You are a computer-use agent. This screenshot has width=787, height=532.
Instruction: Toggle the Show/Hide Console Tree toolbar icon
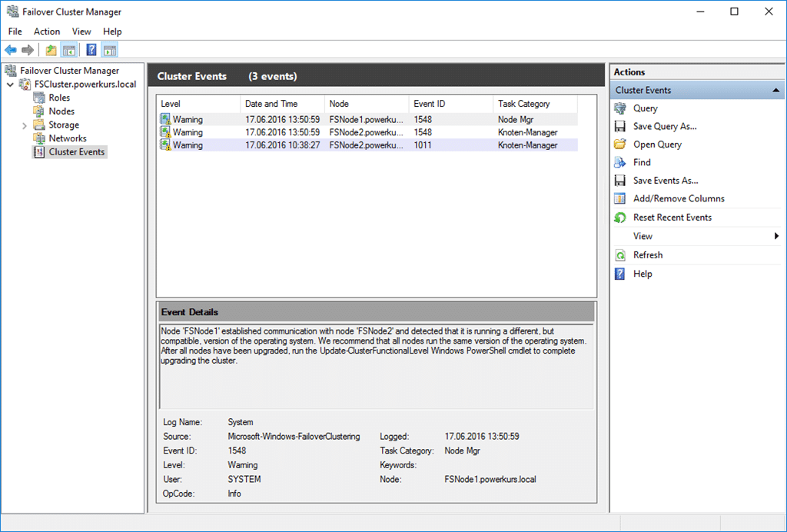[68, 50]
